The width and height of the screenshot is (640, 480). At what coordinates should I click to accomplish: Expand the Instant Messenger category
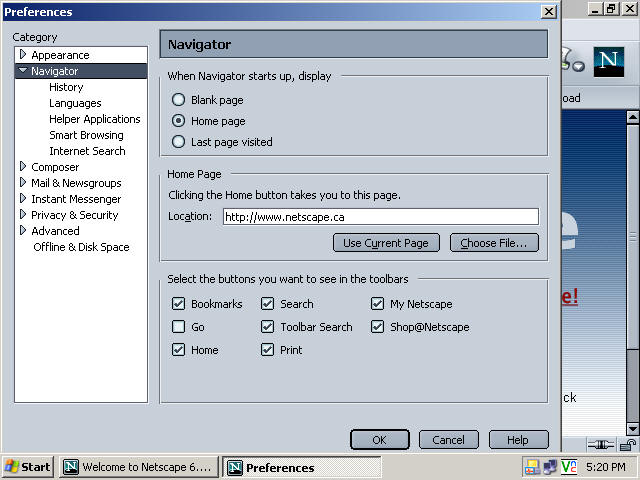pyautogui.click(x=23, y=198)
